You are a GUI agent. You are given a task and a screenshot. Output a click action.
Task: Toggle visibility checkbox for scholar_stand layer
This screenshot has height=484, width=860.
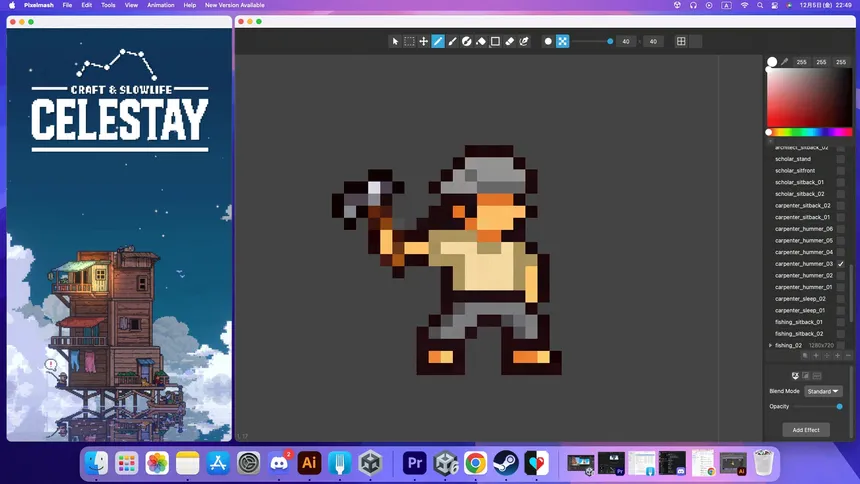840,159
